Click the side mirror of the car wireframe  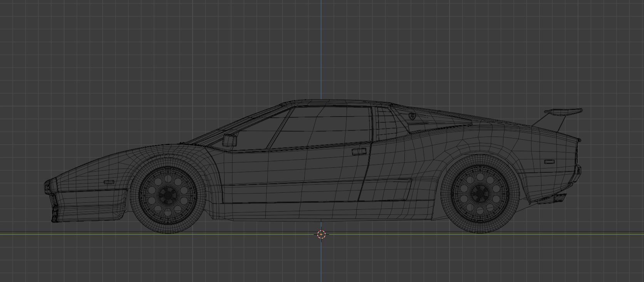tap(230, 140)
